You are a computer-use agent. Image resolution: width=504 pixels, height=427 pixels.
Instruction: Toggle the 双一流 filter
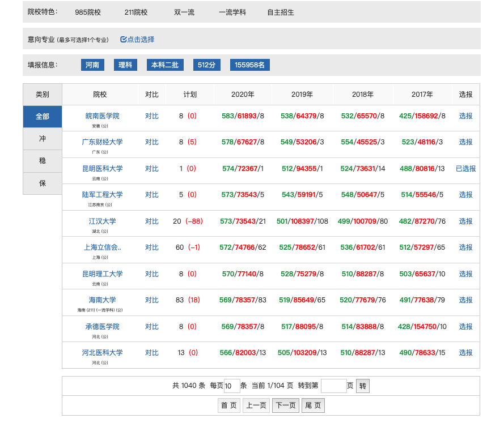[x=184, y=12]
